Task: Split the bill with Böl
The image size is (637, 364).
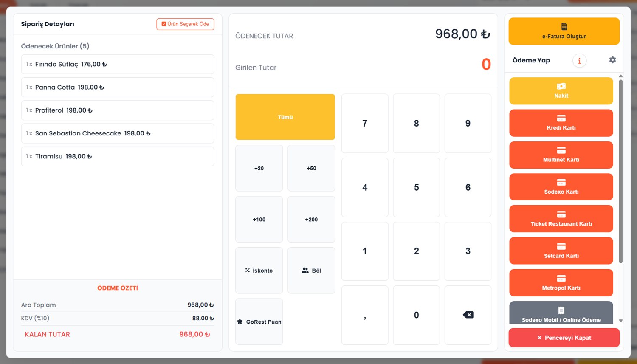Action: click(x=311, y=271)
